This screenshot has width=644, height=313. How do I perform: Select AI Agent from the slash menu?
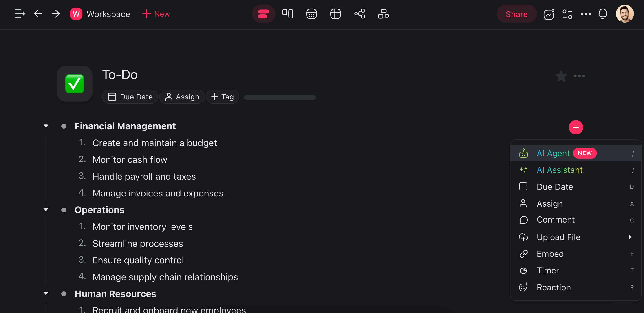click(x=553, y=153)
